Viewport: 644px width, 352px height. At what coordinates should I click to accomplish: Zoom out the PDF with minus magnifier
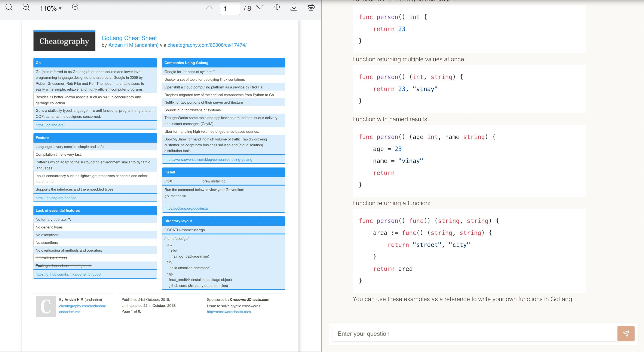(26, 7)
